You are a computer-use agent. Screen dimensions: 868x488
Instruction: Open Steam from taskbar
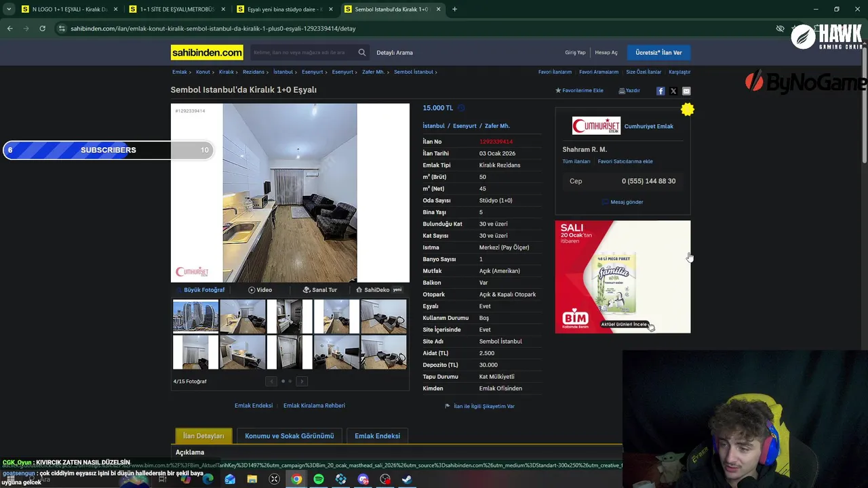pos(408,479)
